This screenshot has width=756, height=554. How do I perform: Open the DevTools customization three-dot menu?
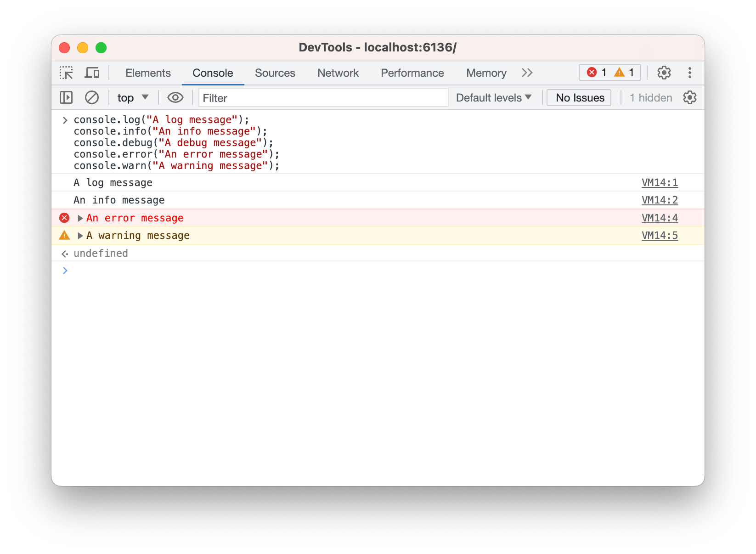click(689, 73)
